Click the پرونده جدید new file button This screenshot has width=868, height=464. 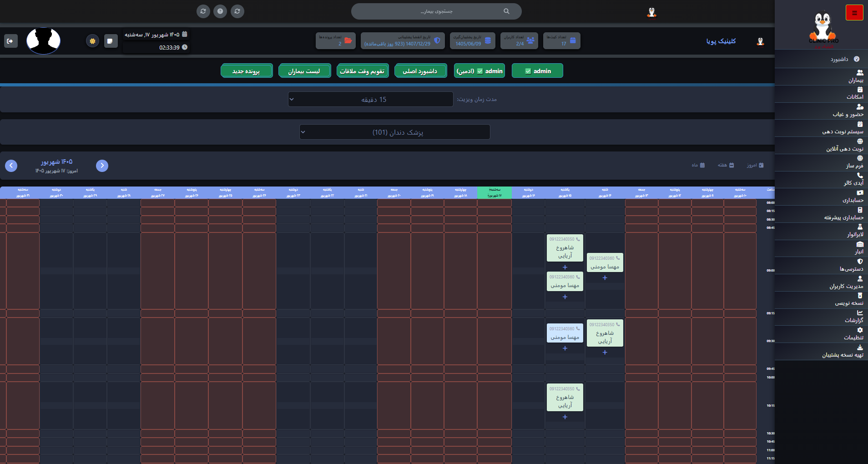tap(247, 71)
